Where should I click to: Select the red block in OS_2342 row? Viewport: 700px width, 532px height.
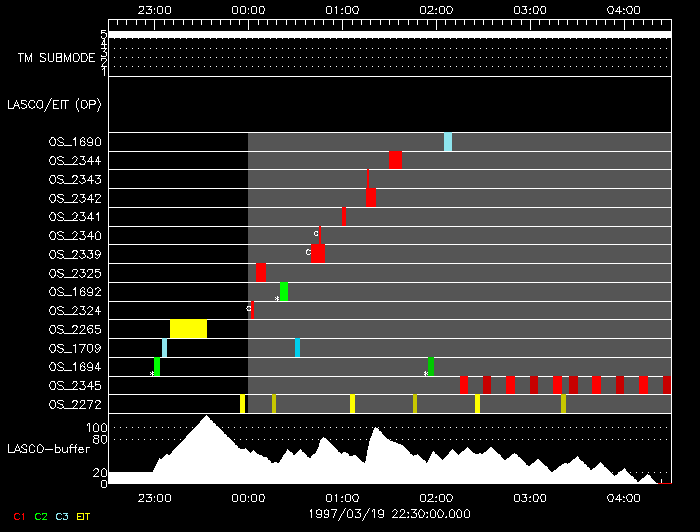[x=371, y=198]
